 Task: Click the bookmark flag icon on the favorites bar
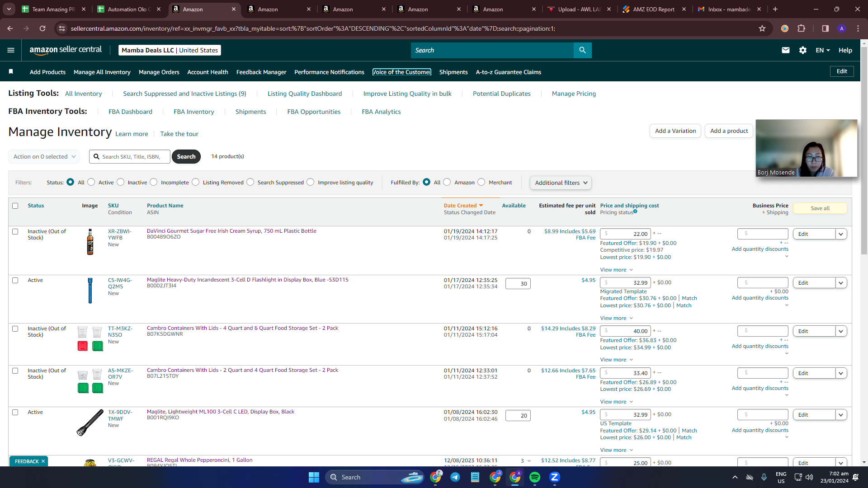(11, 71)
